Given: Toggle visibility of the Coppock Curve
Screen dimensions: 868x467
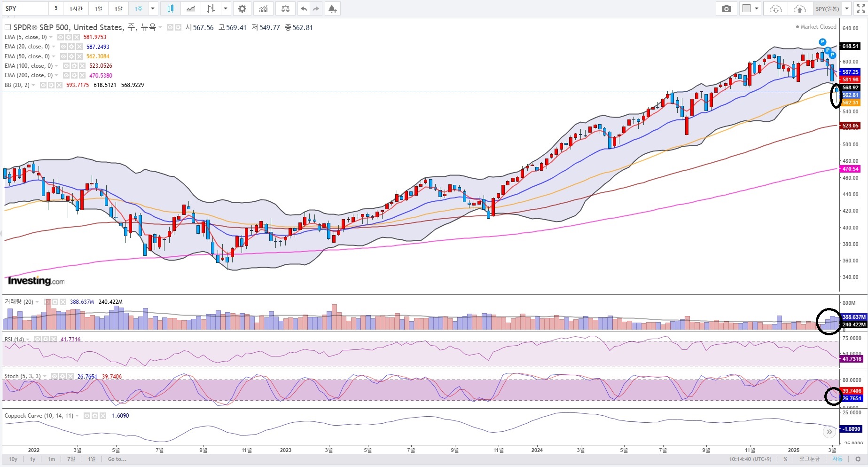Looking at the screenshot, I should click(x=86, y=416).
